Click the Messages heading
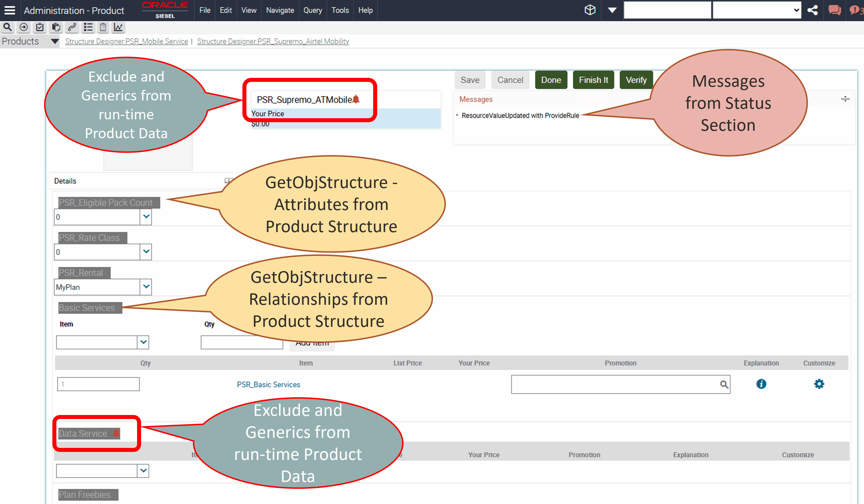The image size is (864, 504). click(x=476, y=99)
